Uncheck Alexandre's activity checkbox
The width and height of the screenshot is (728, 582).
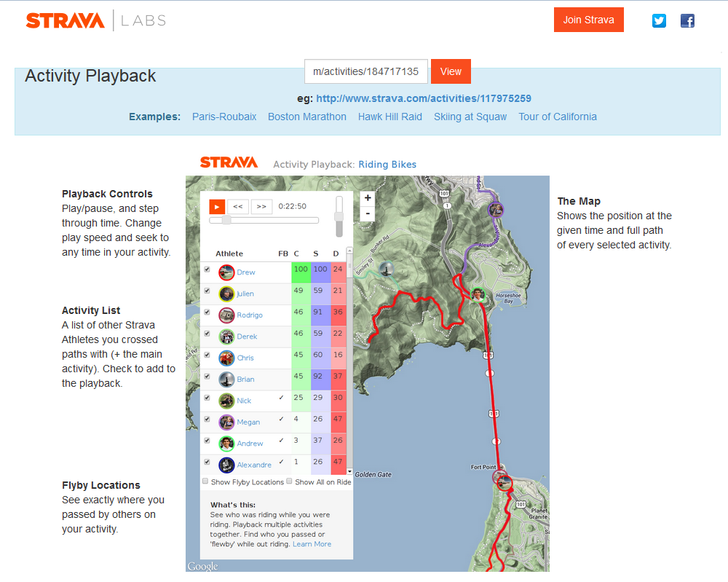tap(207, 462)
